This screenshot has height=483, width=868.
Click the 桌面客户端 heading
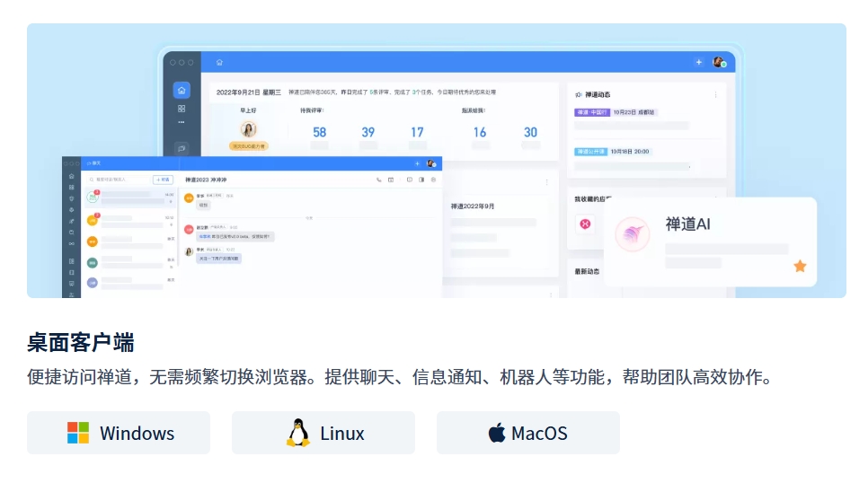(81, 342)
